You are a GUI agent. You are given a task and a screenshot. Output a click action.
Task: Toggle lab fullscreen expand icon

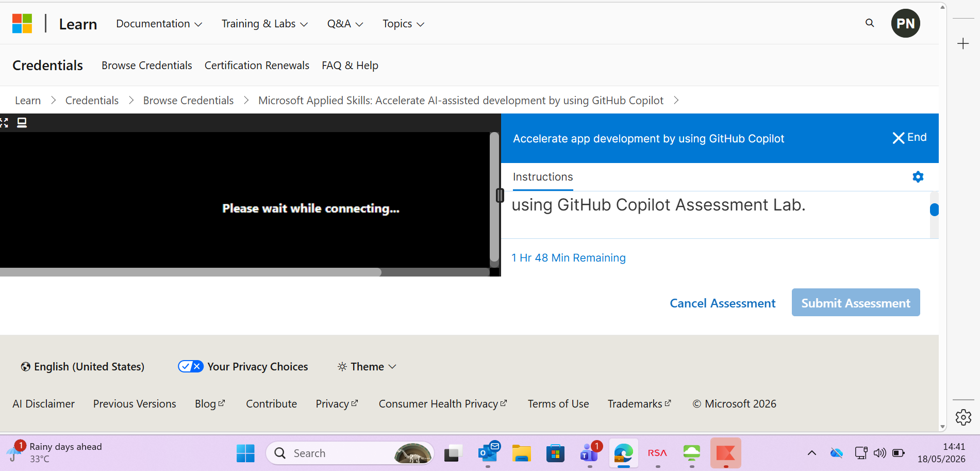click(4, 123)
